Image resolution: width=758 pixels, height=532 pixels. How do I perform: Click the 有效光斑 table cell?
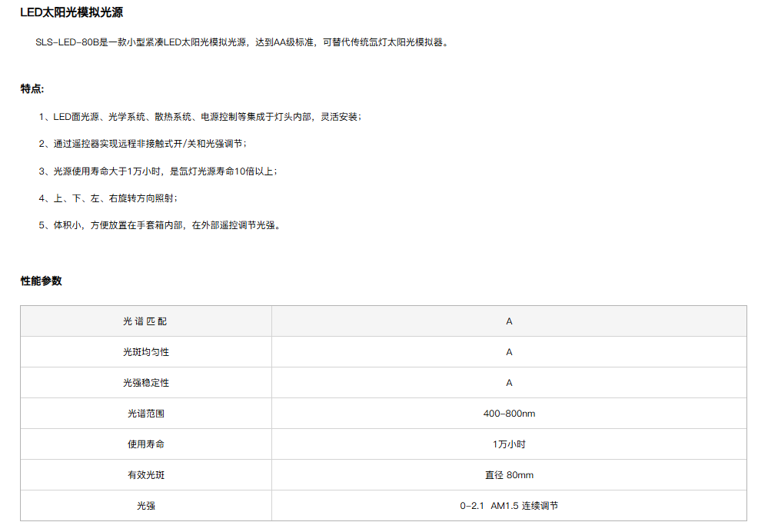coord(146,475)
